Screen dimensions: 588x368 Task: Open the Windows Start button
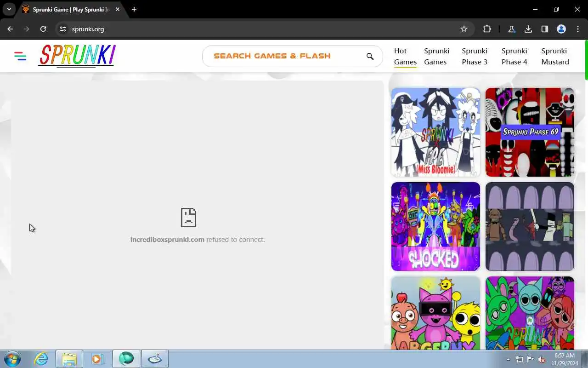pos(12,359)
